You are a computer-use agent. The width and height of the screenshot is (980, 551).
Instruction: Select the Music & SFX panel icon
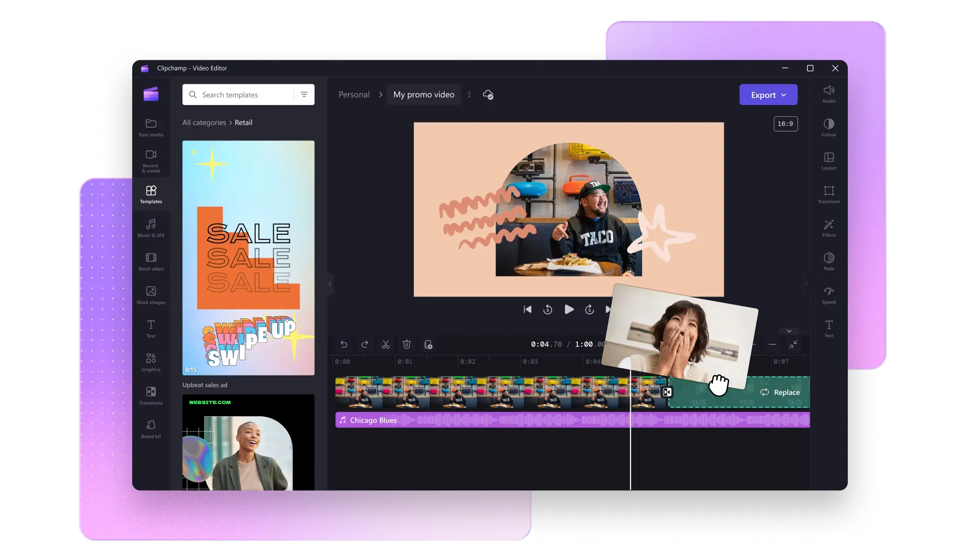point(150,228)
